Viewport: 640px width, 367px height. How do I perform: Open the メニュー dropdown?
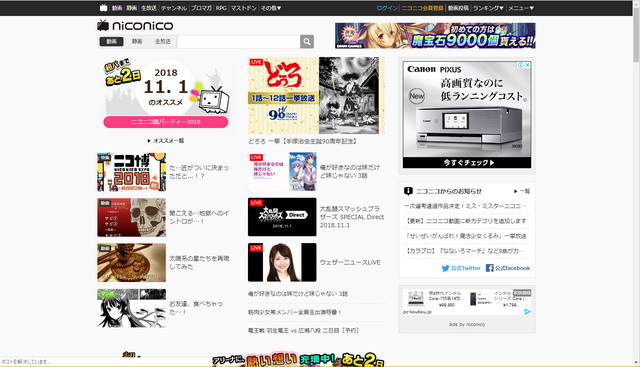[521, 8]
